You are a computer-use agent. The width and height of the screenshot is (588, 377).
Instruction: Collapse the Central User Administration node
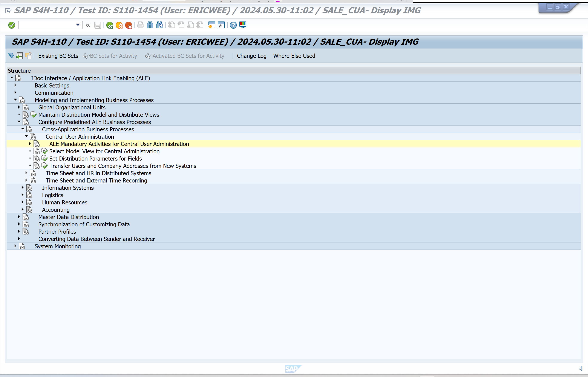pos(26,136)
